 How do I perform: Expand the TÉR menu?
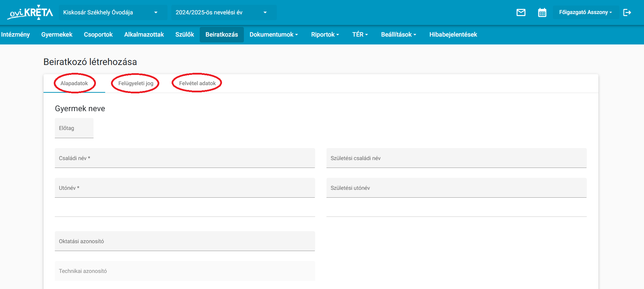[x=360, y=35]
